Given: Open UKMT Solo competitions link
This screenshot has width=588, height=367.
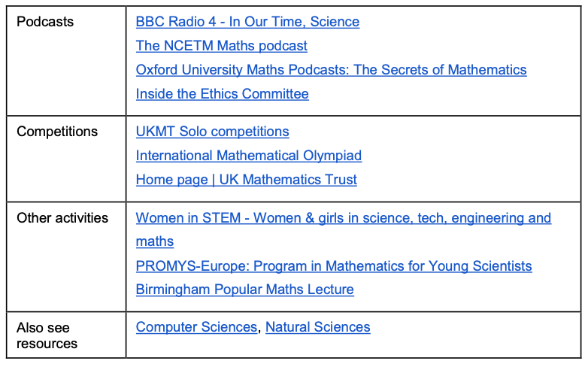Looking at the screenshot, I should (x=212, y=132).
